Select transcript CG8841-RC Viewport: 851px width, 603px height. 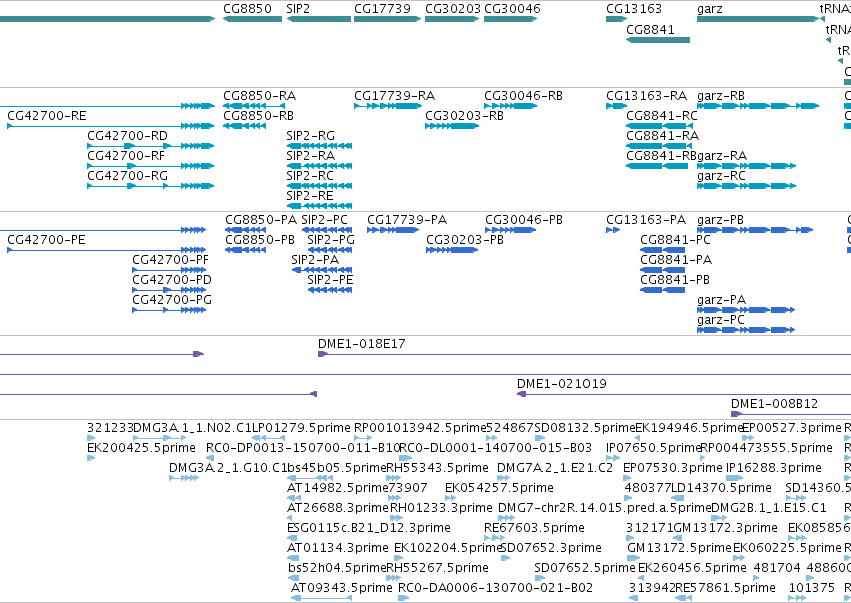tap(659, 126)
